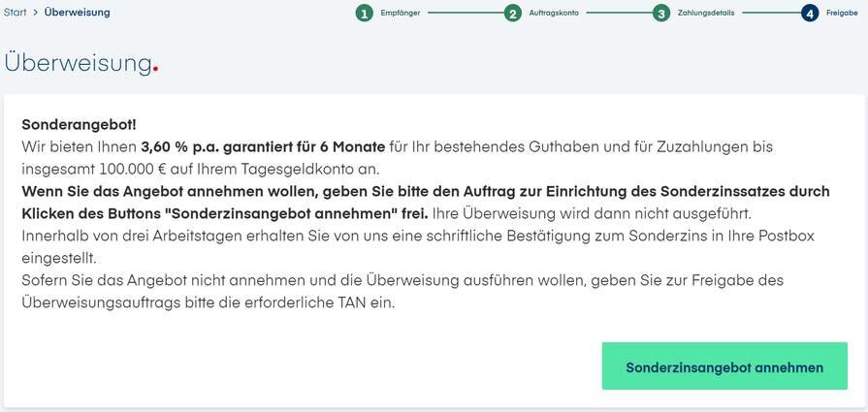Go to the Auftragskonto step label

[x=553, y=14]
